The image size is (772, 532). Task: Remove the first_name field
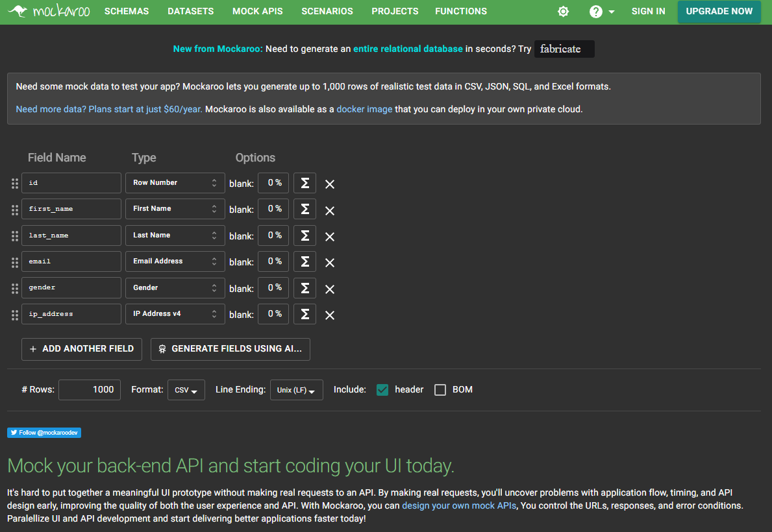(x=330, y=211)
